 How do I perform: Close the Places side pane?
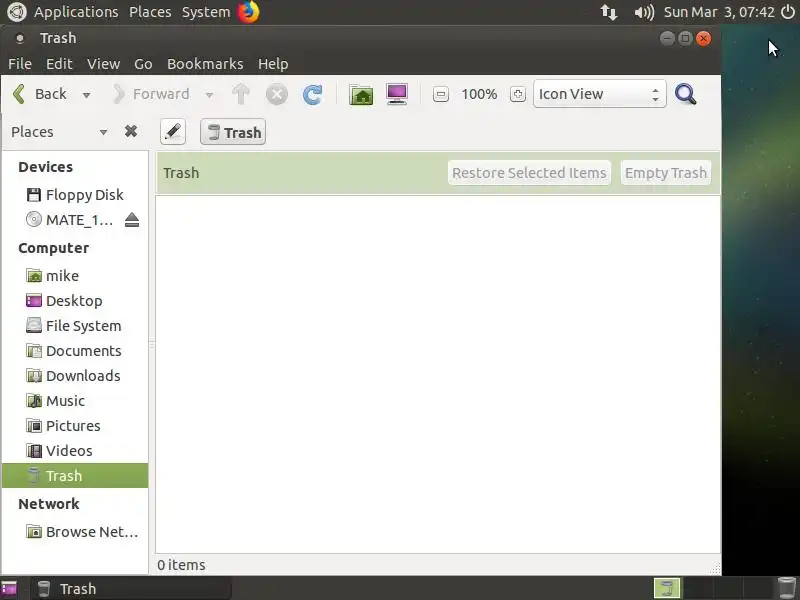[131, 132]
